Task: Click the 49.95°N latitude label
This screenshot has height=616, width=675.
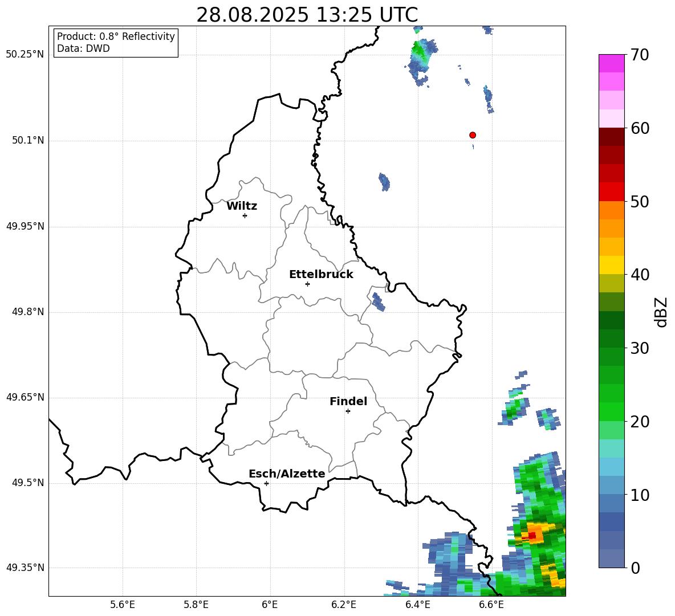Action: point(25,226)
